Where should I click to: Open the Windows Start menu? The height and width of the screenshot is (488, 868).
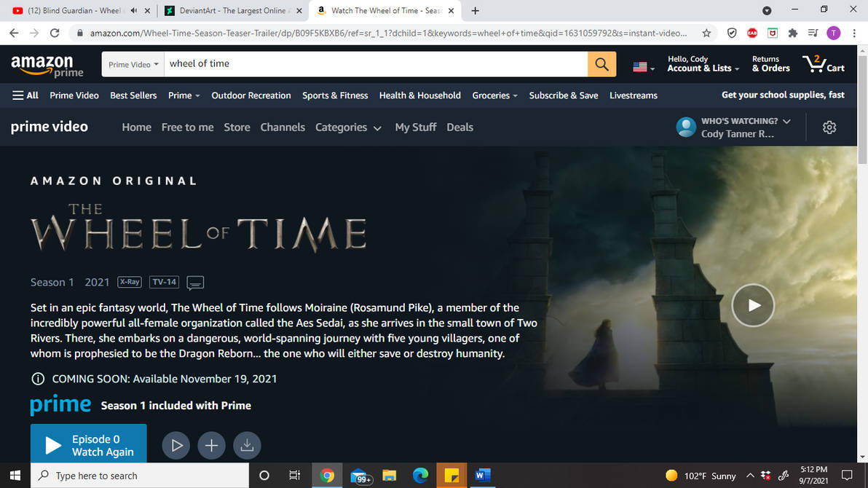pyautogui.click(x=15, y=476)
